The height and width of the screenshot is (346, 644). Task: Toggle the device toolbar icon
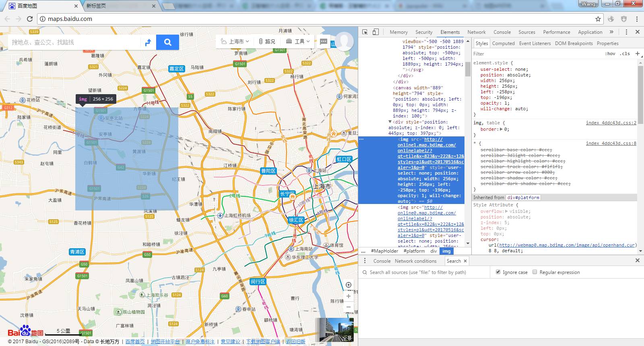(376, 32)
